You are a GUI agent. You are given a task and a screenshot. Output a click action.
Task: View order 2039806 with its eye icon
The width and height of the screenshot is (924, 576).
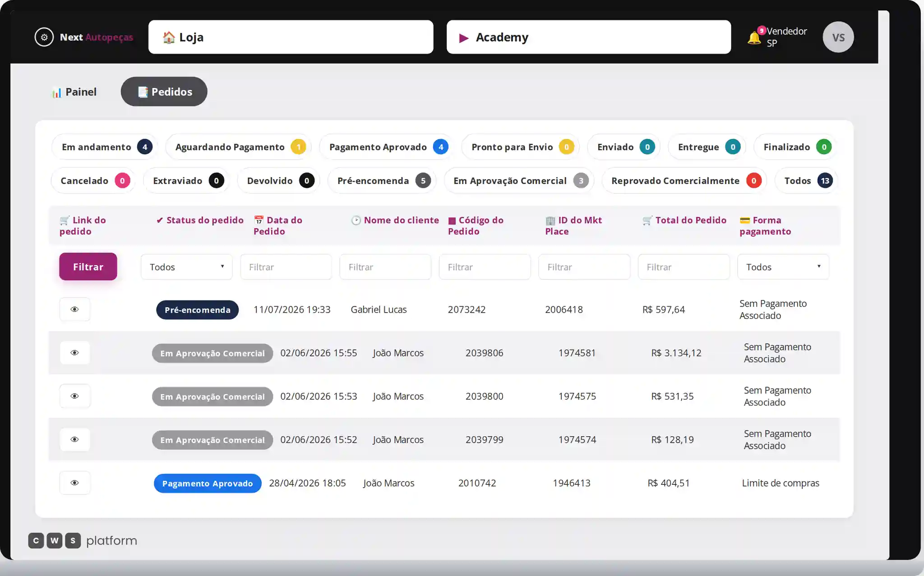coord(75,353)
